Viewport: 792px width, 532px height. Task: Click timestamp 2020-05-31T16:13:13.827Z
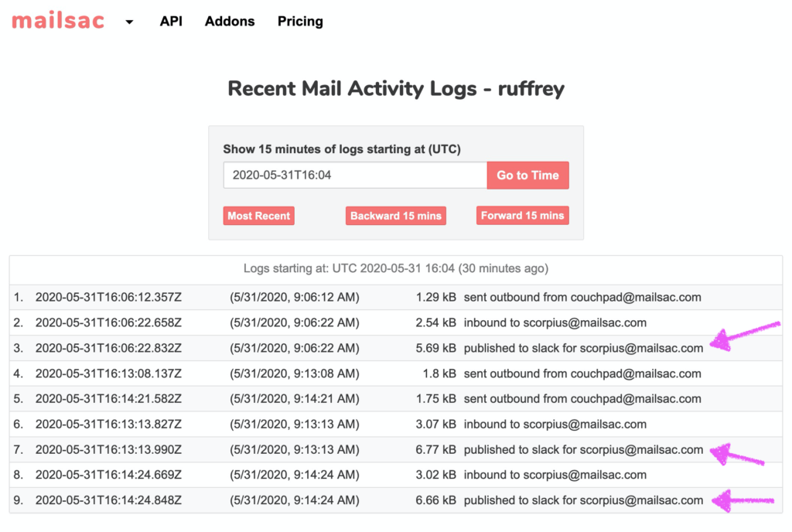click(108, 424)
